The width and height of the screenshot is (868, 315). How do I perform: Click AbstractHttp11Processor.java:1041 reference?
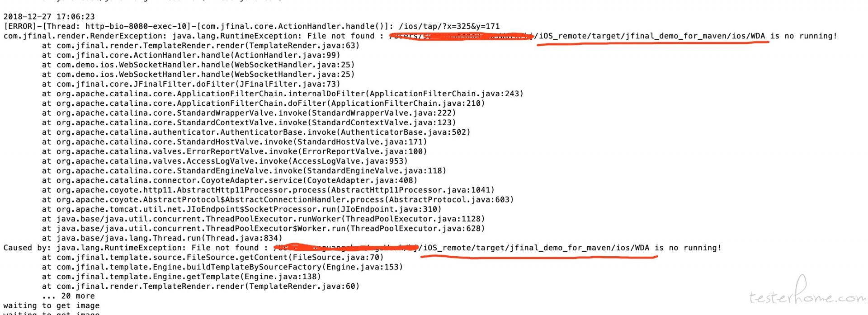point(410,190)
